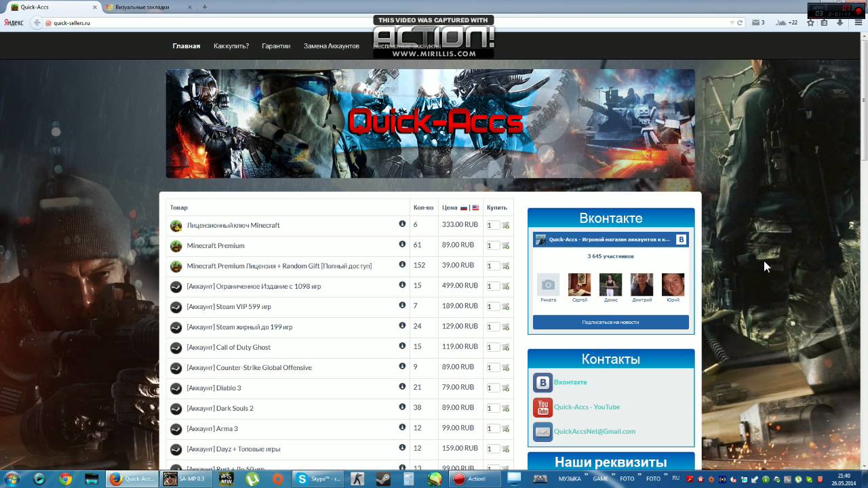Open Steam from the taskbar
This screenshot has height=488, width=868.
pyautogui.click(x=382, y=479)
